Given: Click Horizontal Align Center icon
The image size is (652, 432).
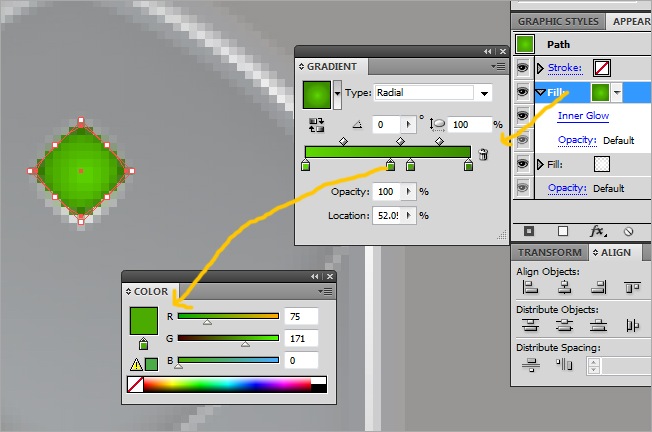Looking at the screenshot, I should click(x=564, y=287).
